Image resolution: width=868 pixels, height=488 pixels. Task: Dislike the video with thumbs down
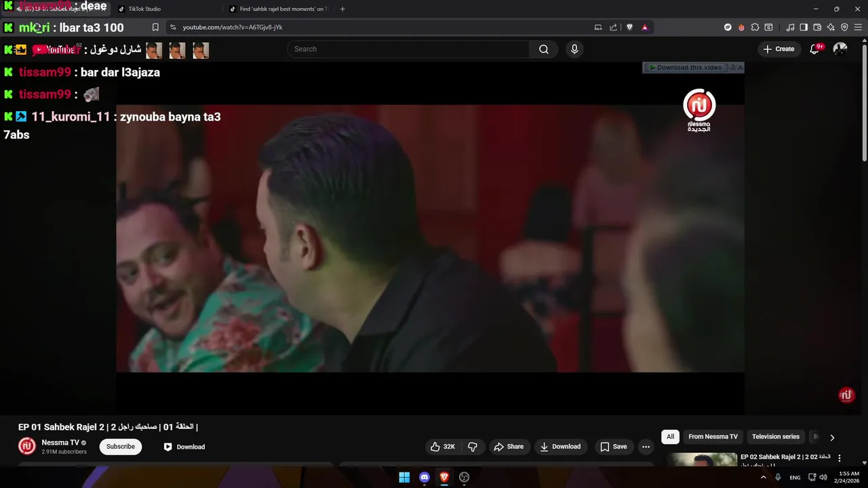pyautogui.click(x=473, y=447)
